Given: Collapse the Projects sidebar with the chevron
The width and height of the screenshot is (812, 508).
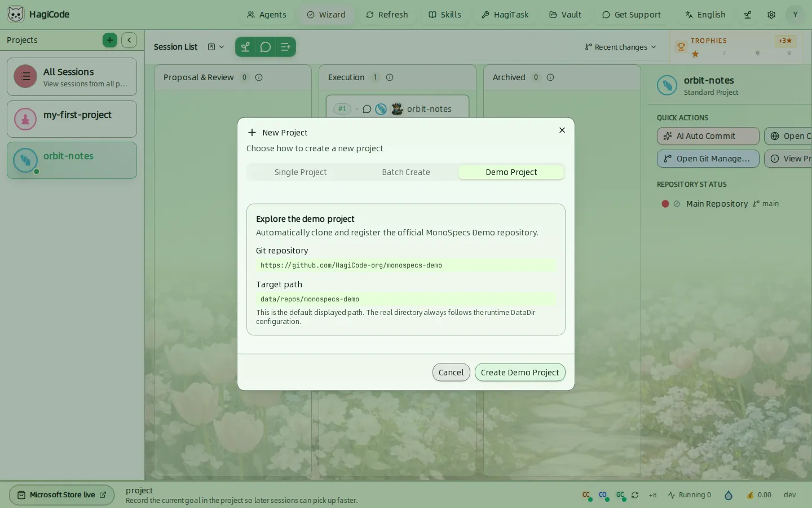Looking at the screenshot, I should (x=129, y=40).
